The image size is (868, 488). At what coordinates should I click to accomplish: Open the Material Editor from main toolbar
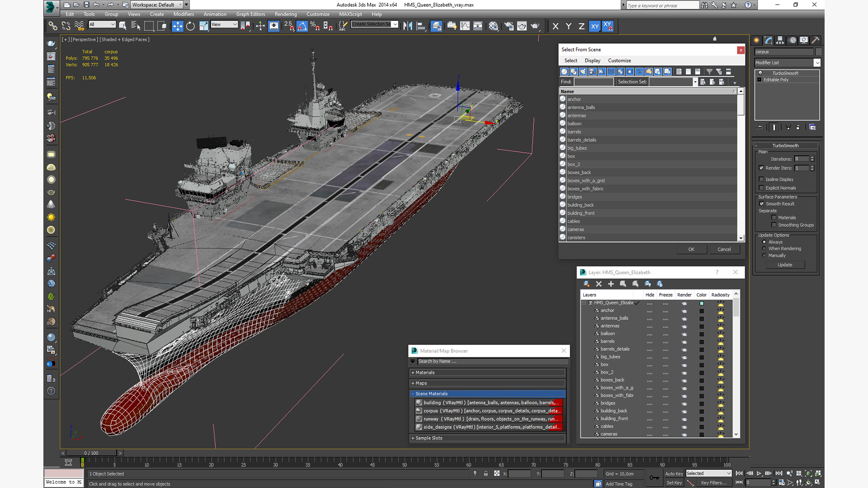coord(493,26)
